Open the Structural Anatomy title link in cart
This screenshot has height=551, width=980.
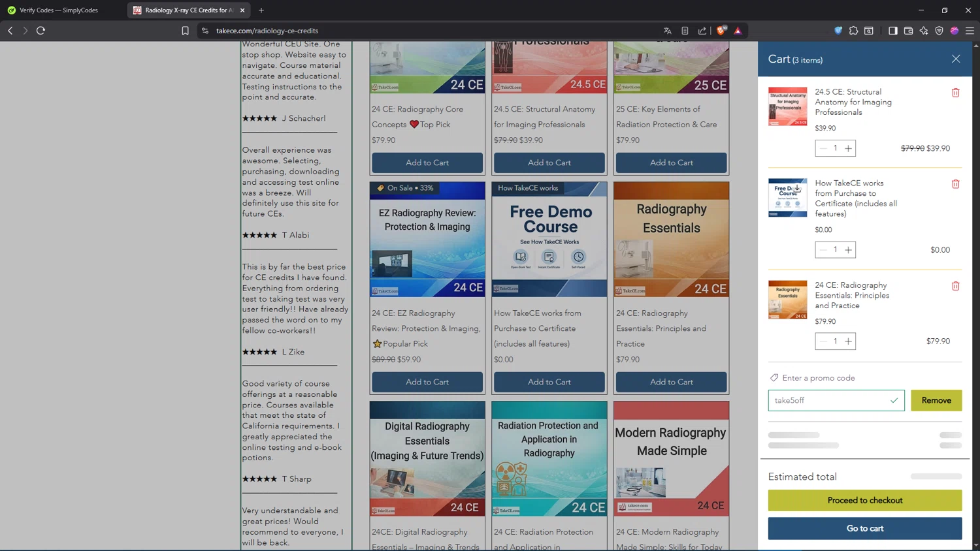pyautogui.click(x=853, y=102)
